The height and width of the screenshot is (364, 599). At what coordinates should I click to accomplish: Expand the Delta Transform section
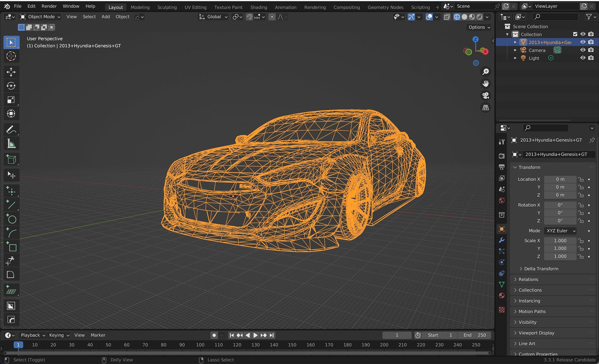pyautogui.click(x=540, y=268)
